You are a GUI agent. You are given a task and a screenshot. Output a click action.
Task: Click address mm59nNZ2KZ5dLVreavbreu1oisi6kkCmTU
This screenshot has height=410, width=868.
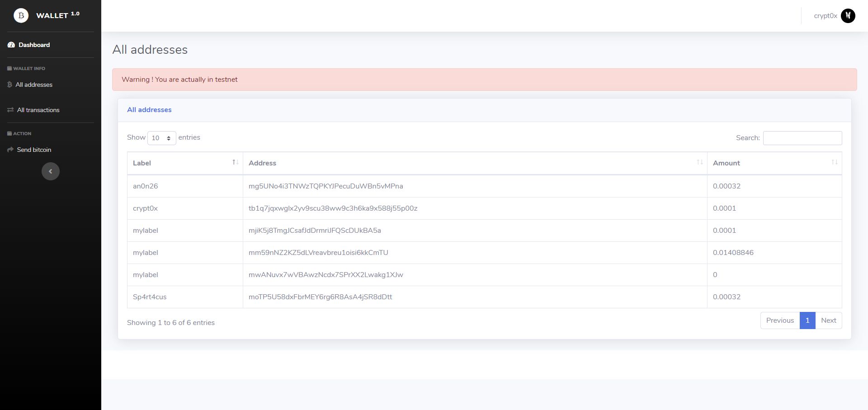point(318,253)
